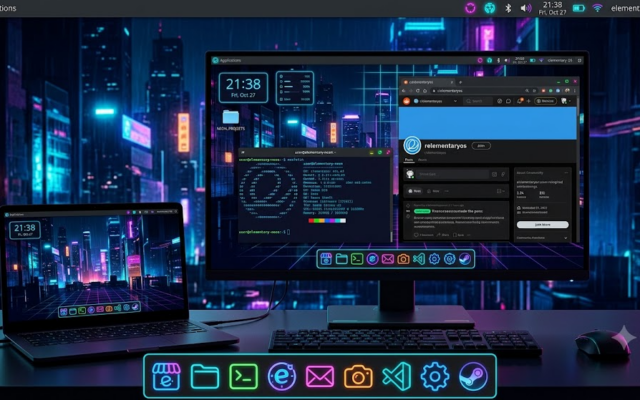Click system monitor widget beside clock

click(295, 88)
